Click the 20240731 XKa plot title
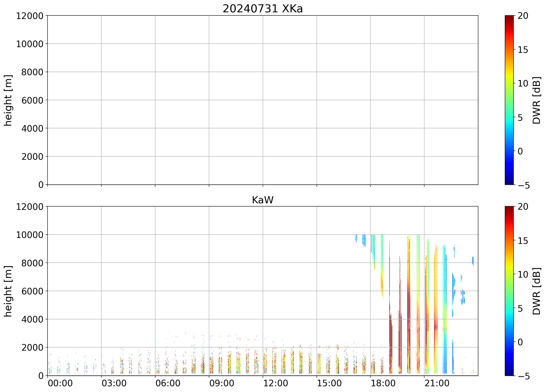Screen dimensions: 546x392 (x=262, y=9)
